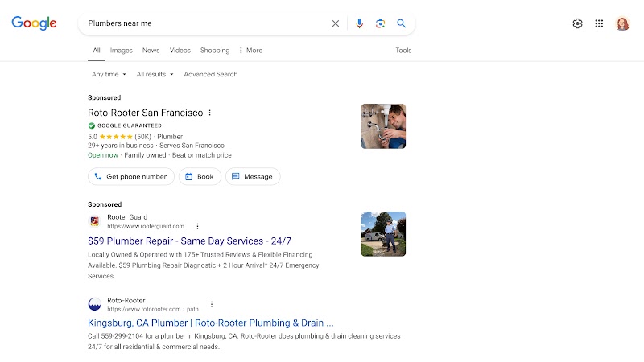Expand the All results filter dropdown
Image resolution: width=644 pixels, height=362 pixels.
click(x=155, y=74)
